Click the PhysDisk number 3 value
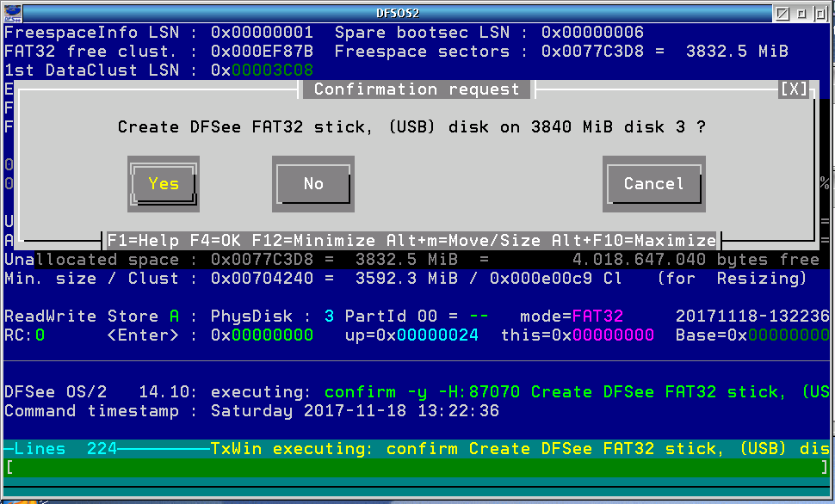This screenshot has height=504, width=835. (x=329, y=317)
